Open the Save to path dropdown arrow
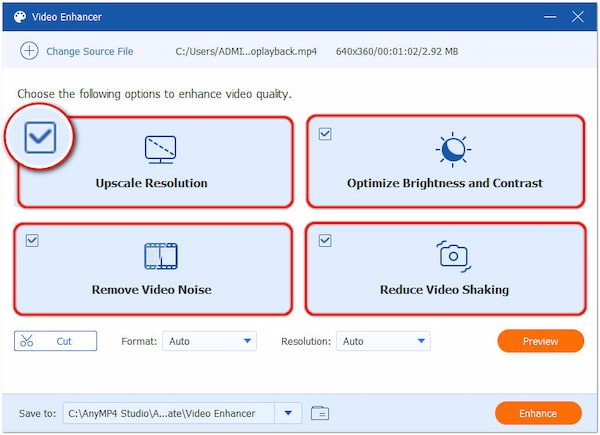The image size is (600, 435). (289, 413)
